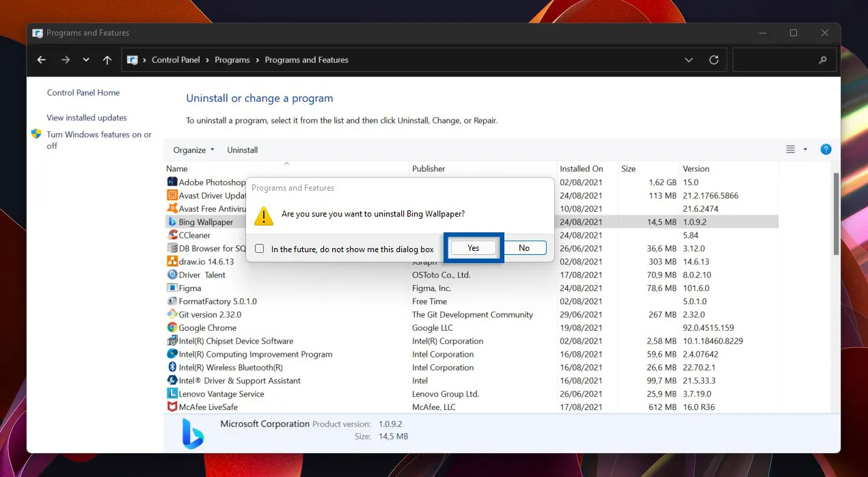Click the Google Chrome program icon
The height and width of the screenshot is (477, 868).
(172, 328)
